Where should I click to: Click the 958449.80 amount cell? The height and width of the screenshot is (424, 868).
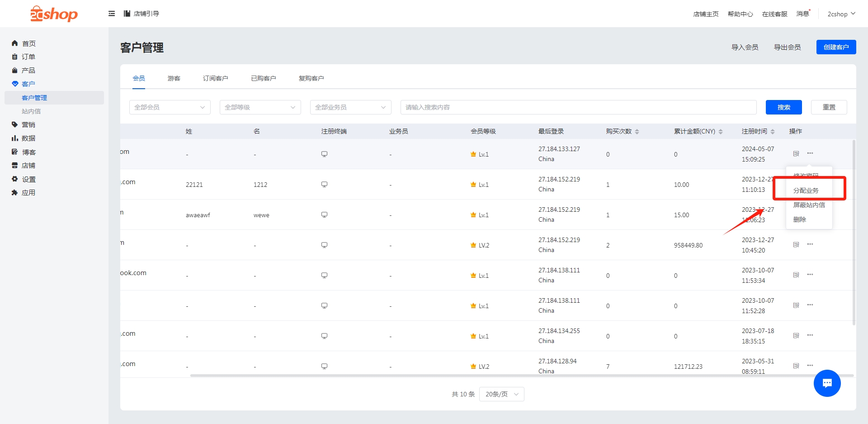pos(688,245)
